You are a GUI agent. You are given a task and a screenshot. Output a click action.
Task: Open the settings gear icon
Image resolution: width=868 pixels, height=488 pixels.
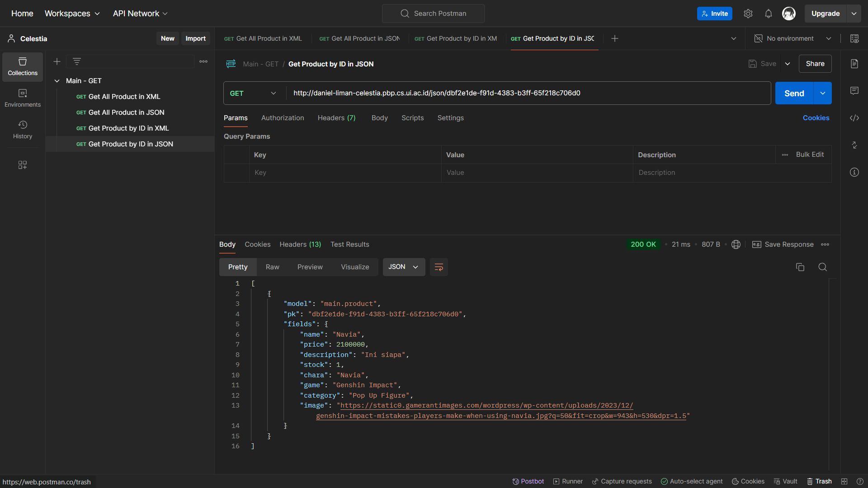(x=748, y=14)
